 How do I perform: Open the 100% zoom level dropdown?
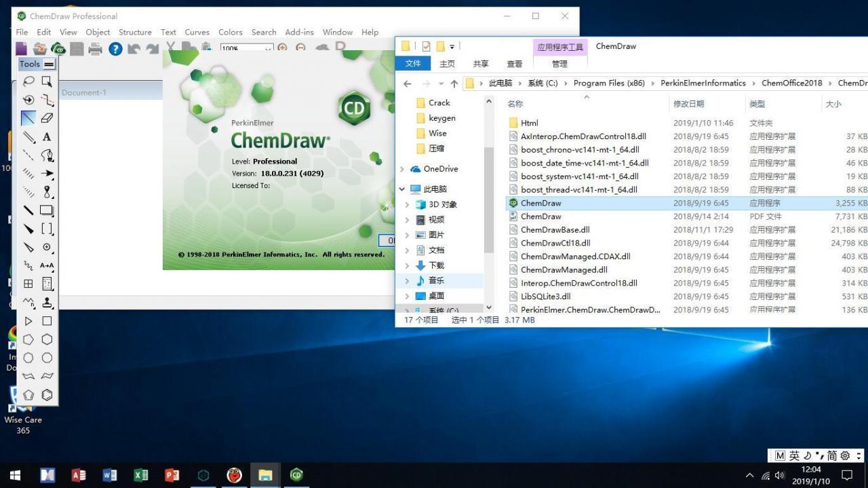pyautogui.click(x=268, y=49)
